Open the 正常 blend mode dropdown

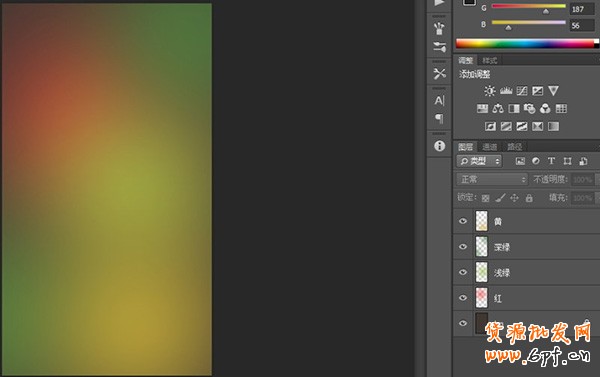(x=492, y=179)
